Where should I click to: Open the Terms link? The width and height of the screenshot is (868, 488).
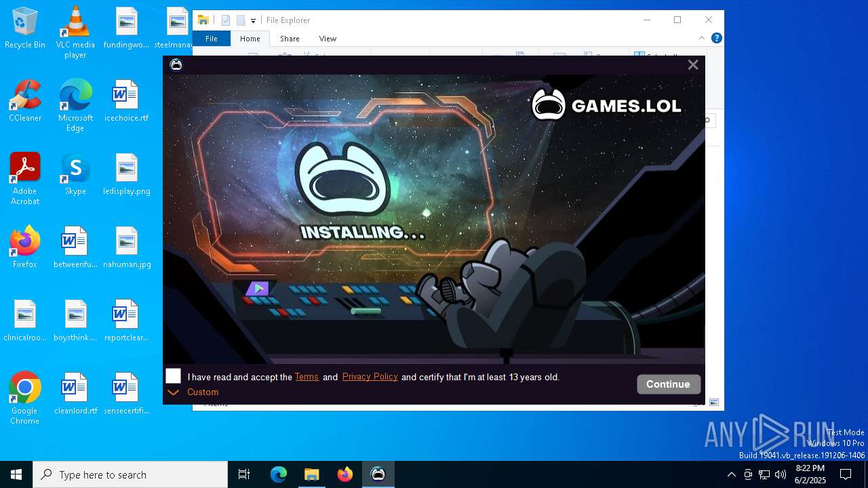click(307, 377)
